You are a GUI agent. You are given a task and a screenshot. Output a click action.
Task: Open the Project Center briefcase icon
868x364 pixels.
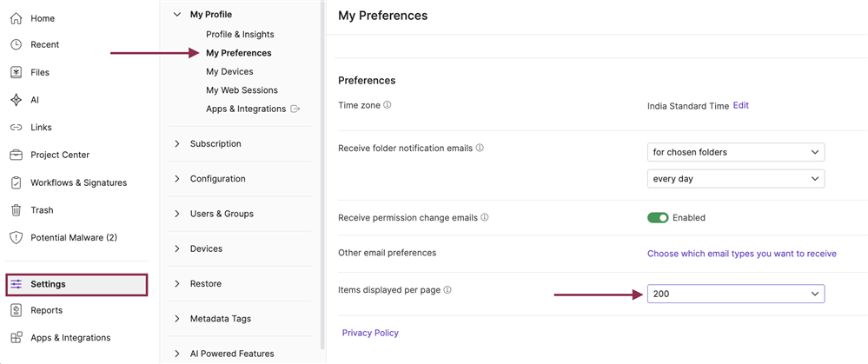pos(17,155)
